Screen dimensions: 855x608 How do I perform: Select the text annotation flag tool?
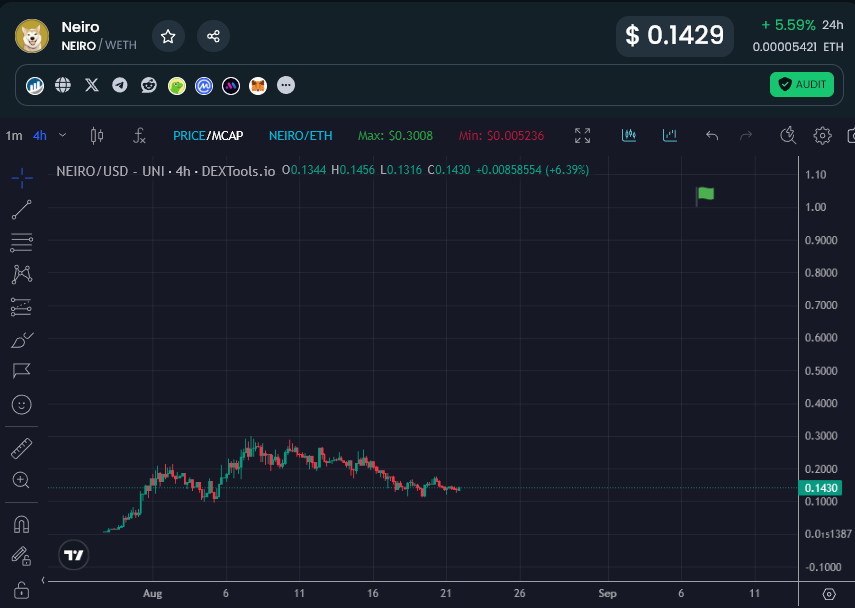click(22, 371)
